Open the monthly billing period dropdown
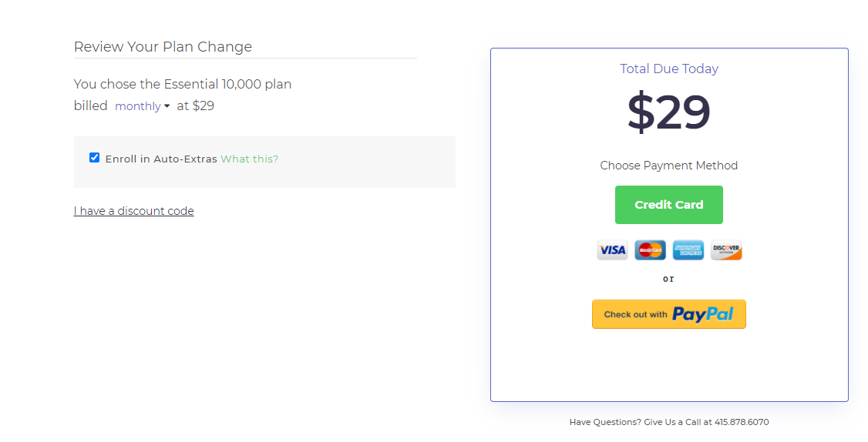 pyautogui.click(x=139, y=106)
